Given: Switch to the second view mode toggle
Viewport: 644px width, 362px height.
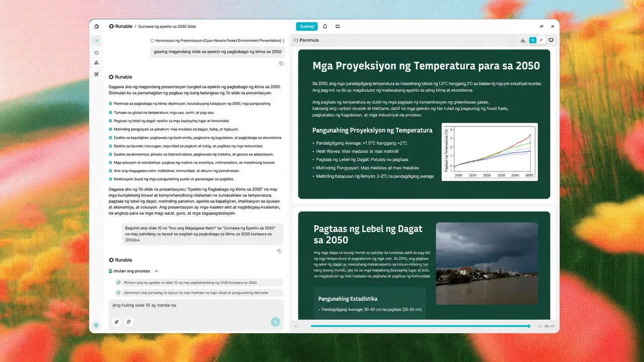Looking at the screenshot, I should point(541,40).
